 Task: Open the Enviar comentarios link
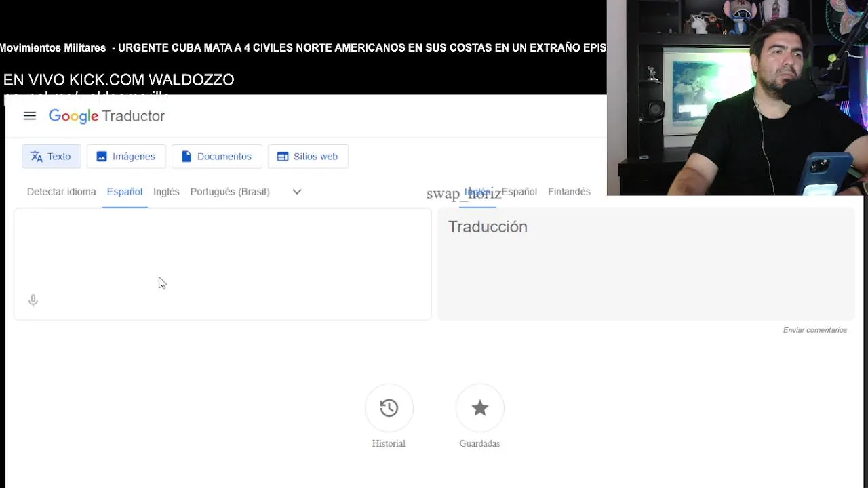(x=815, y=330)
